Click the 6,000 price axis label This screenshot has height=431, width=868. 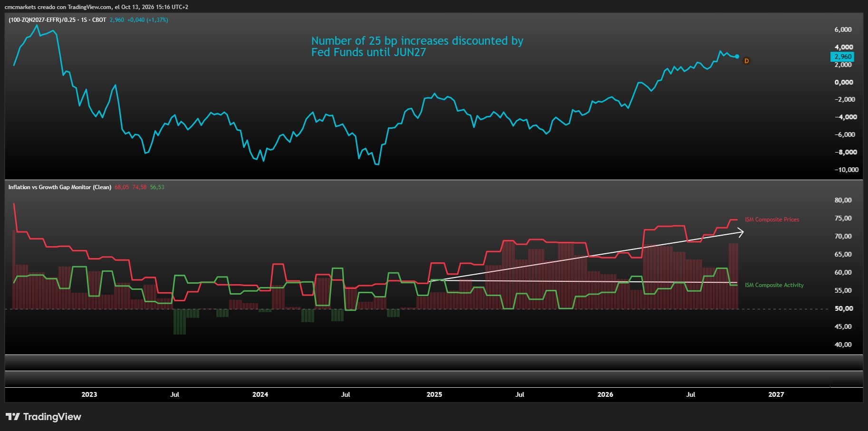pos(843,29)
